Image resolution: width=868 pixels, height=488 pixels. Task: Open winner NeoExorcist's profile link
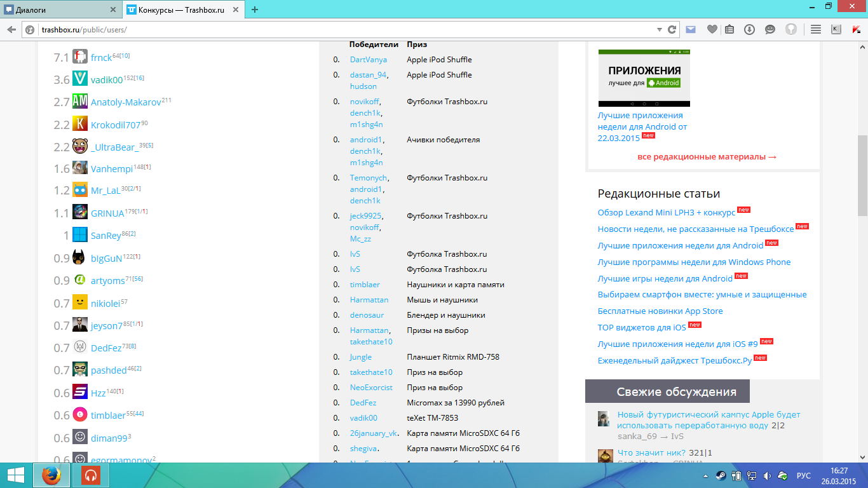[x=371, y=388]
